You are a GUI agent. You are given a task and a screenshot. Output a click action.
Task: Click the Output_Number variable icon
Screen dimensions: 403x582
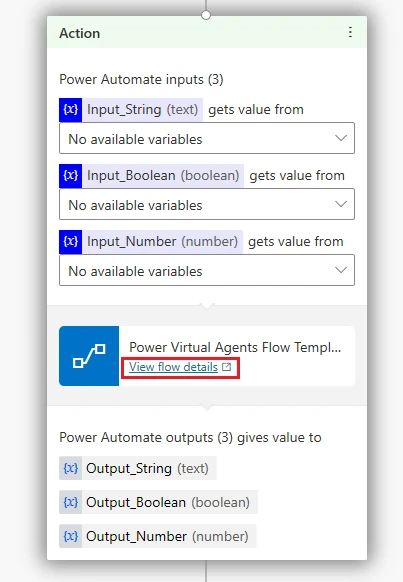71,536
